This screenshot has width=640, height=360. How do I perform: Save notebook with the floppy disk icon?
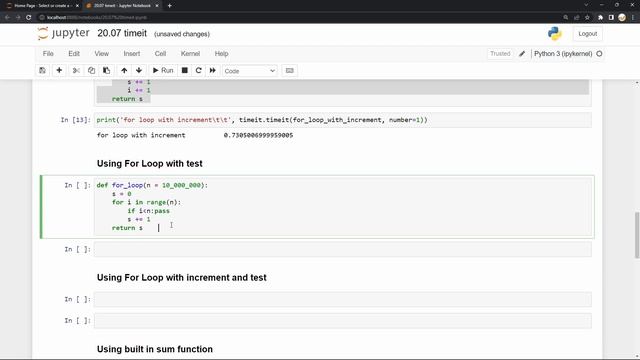42,71
